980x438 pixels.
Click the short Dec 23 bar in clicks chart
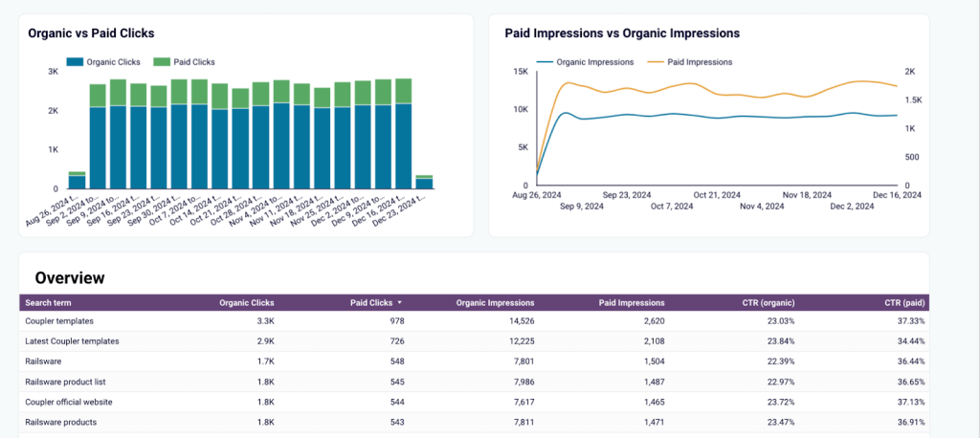[424, 182]
